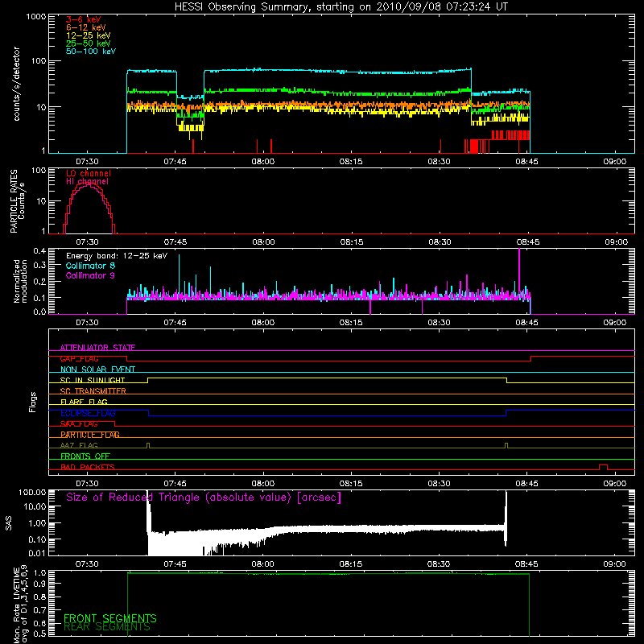Screen dimensions: 644x644
Task: Select the Collimator 9 legend label
Action: click(90, 275)
